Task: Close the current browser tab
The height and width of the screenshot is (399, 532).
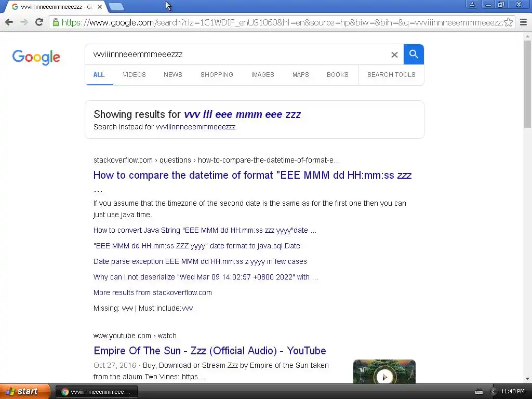Action: (x=99, y=7)
